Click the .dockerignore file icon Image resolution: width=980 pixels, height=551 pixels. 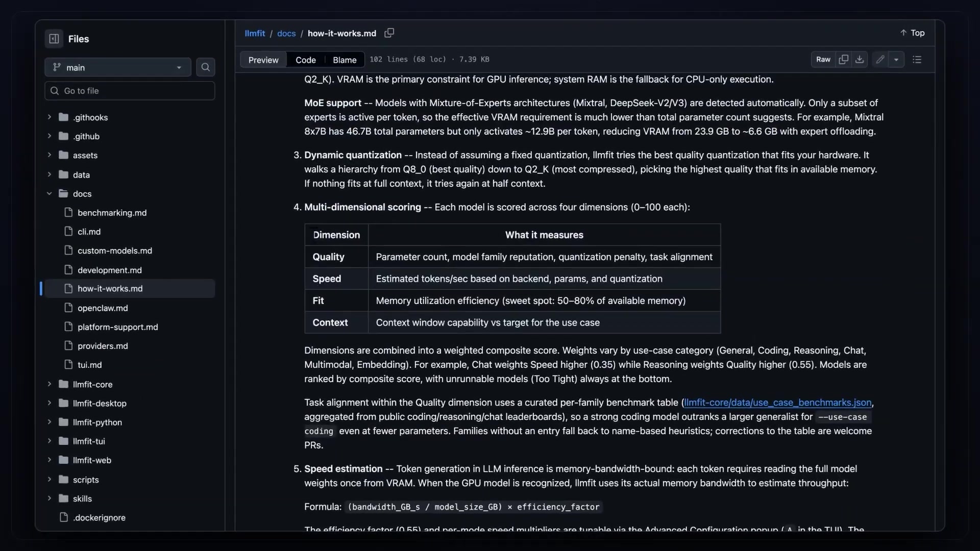click(64, 517)
